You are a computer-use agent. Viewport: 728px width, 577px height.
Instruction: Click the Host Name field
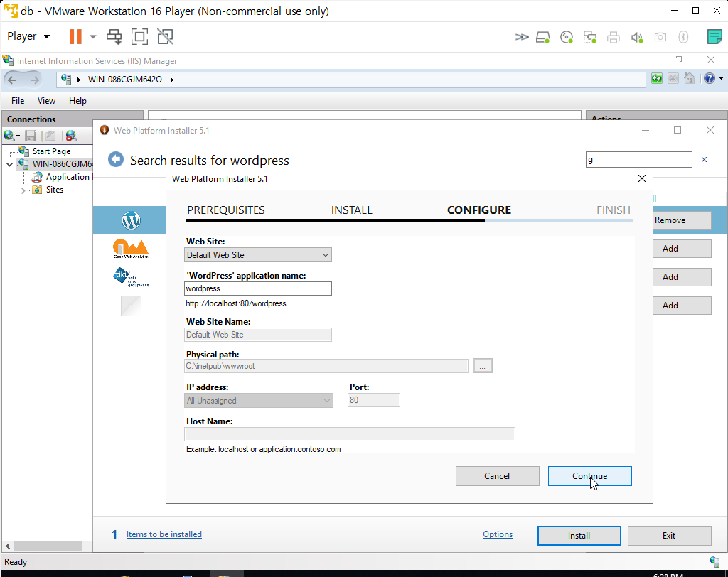tap(350, 434)
